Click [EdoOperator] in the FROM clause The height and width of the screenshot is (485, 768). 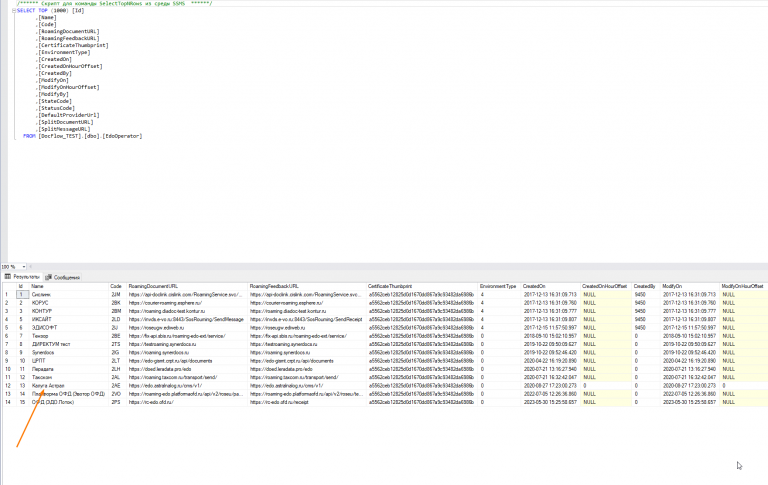tap(122, 136)
